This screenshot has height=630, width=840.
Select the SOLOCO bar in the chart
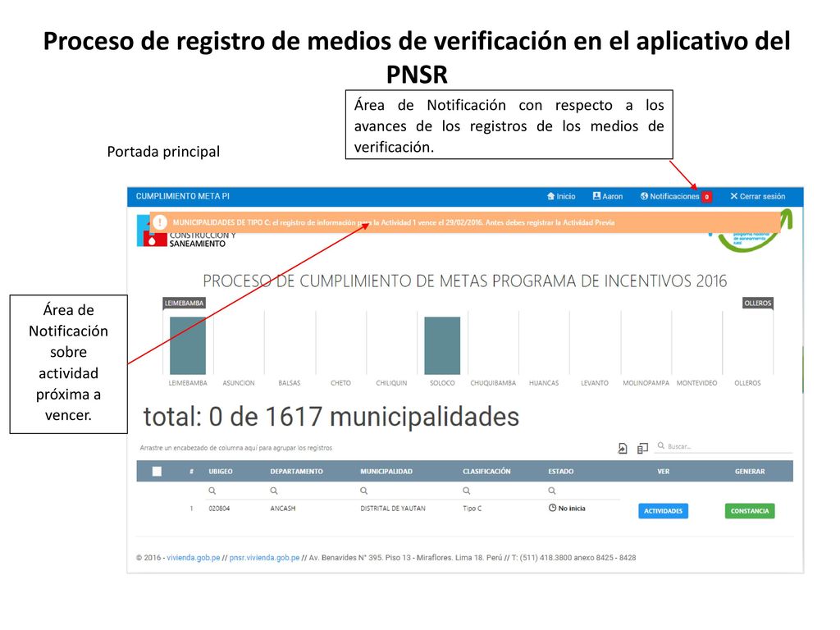(442, 345)
